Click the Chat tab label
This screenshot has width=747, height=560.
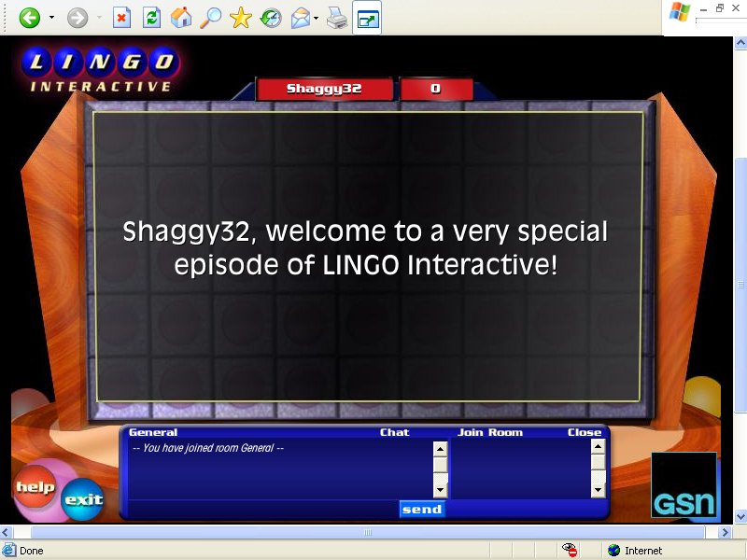[394, 433]
